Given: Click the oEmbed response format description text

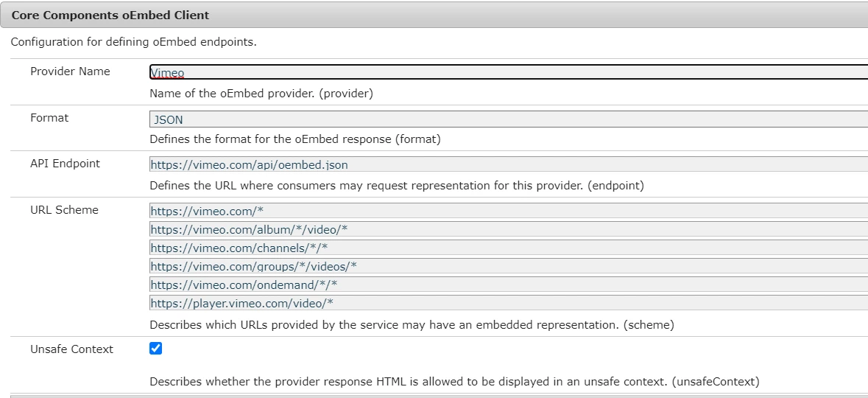Looking at the screenshot, I should [x=295, y=140].
